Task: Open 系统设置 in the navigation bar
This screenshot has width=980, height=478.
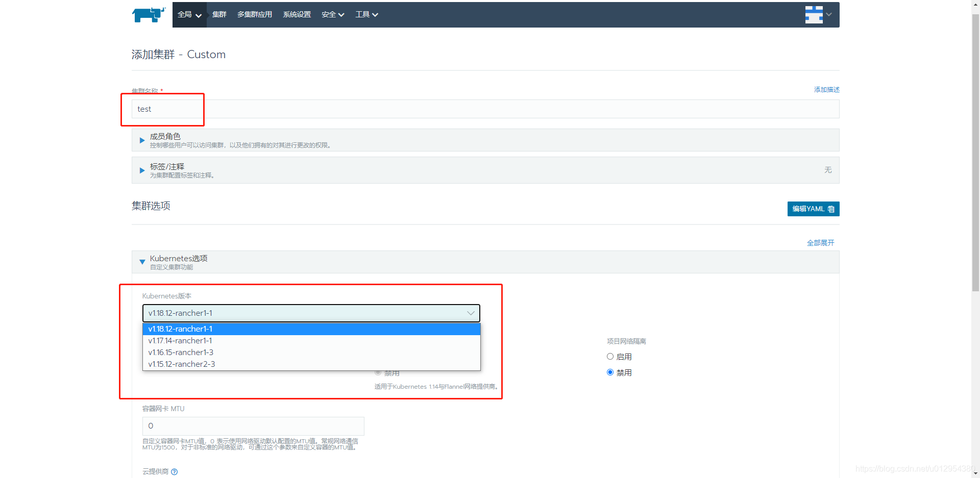Action: [297, 15]
